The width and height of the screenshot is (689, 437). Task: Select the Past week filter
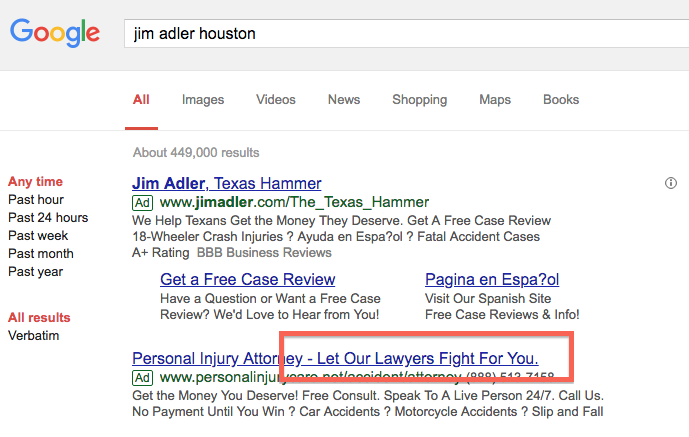[38, 236]
